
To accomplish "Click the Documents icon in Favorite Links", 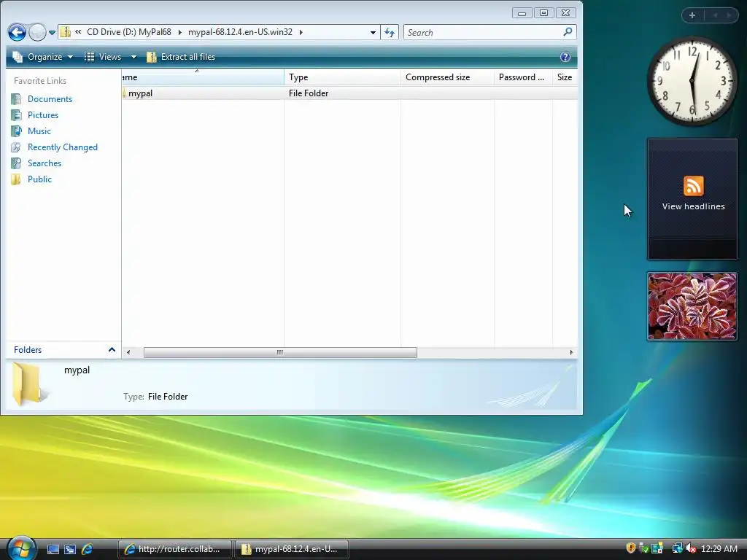I will coord(16,99).
